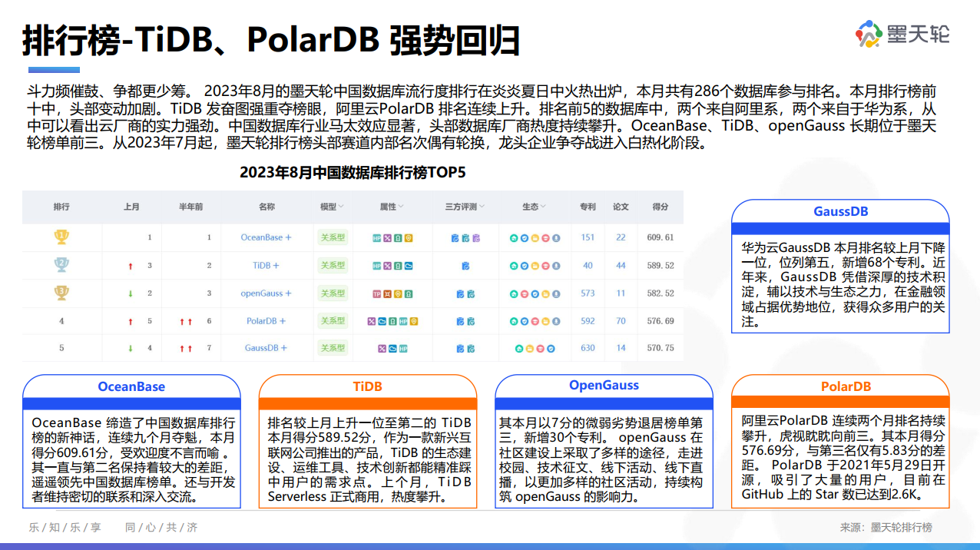
Task: Click the source note 来源：墨天轮排行榜
Action: [886, 528]
